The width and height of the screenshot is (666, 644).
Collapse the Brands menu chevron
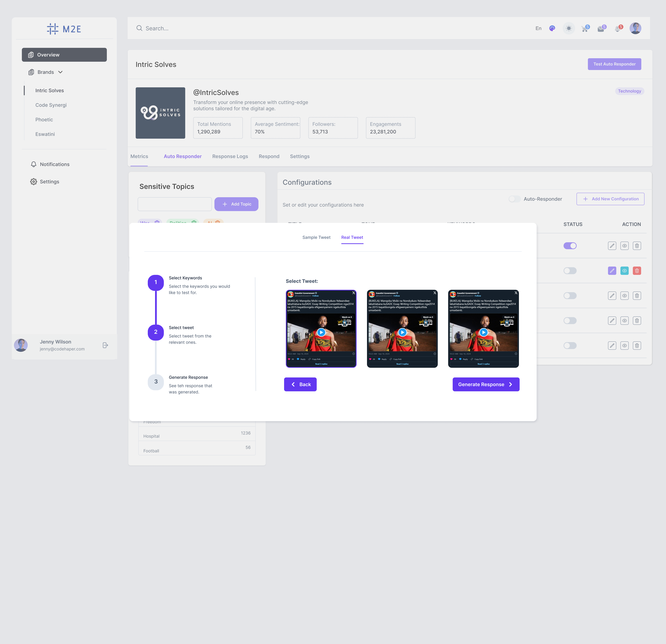61,72
